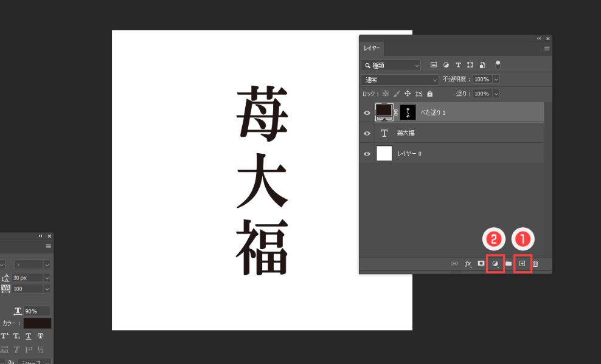
Task: Click the べた塗り 1 layer name
Action: 433,112
